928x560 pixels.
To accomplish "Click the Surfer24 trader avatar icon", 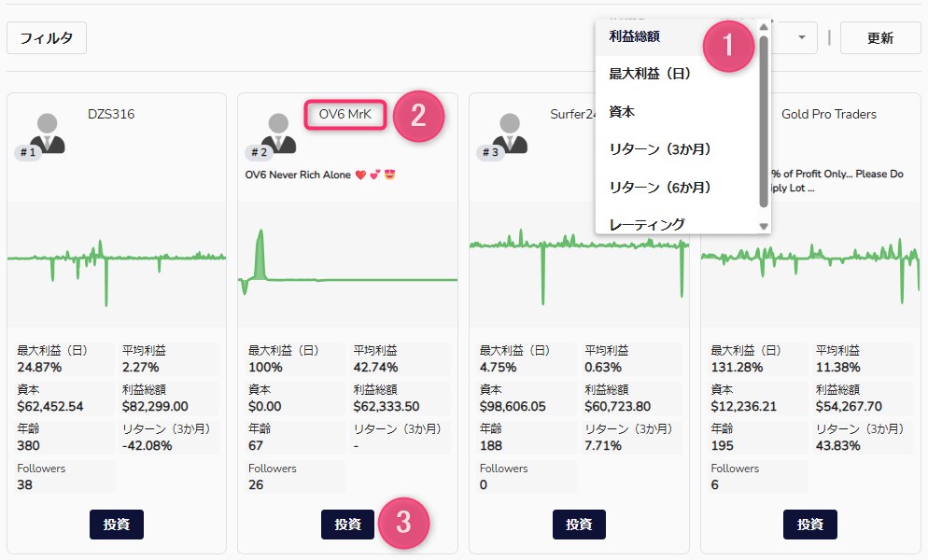I will coord(512,126).
